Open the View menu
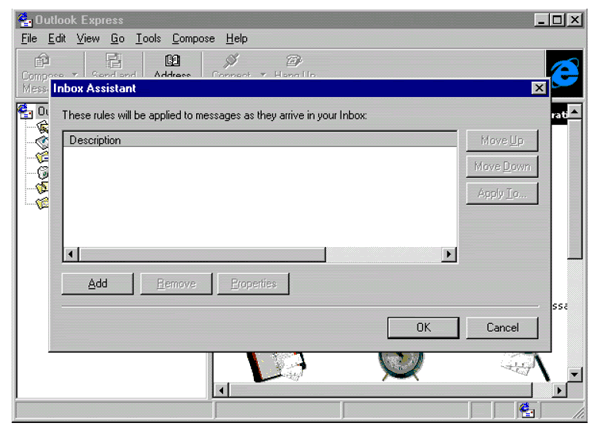The height and width of the screenshot is (440, 600). pos(88,38)
